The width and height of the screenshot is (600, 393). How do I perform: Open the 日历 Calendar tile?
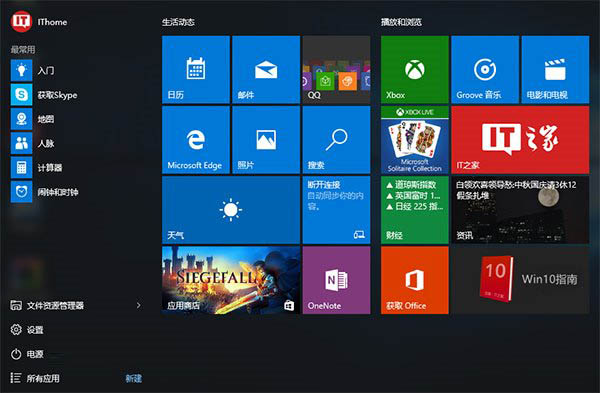point(196,70)
